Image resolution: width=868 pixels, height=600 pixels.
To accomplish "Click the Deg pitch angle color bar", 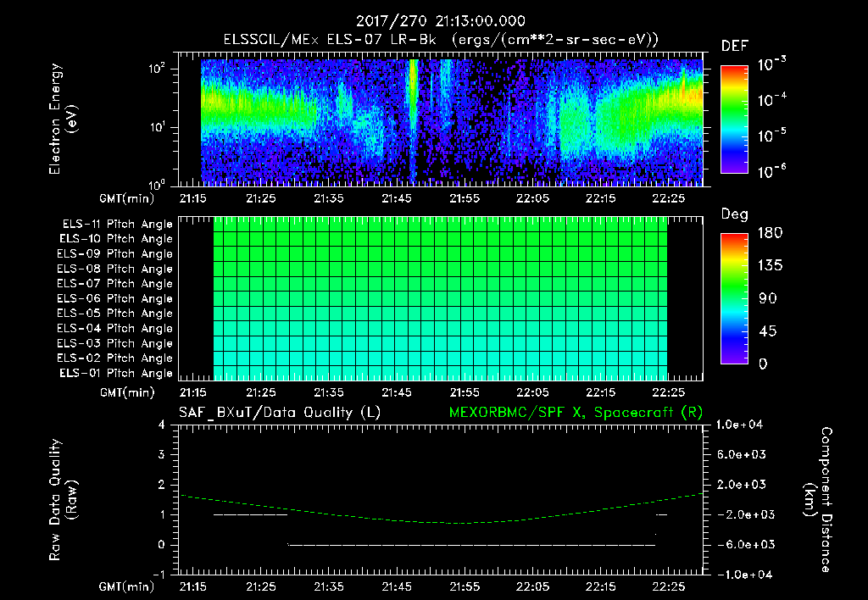I will [734, 298].
